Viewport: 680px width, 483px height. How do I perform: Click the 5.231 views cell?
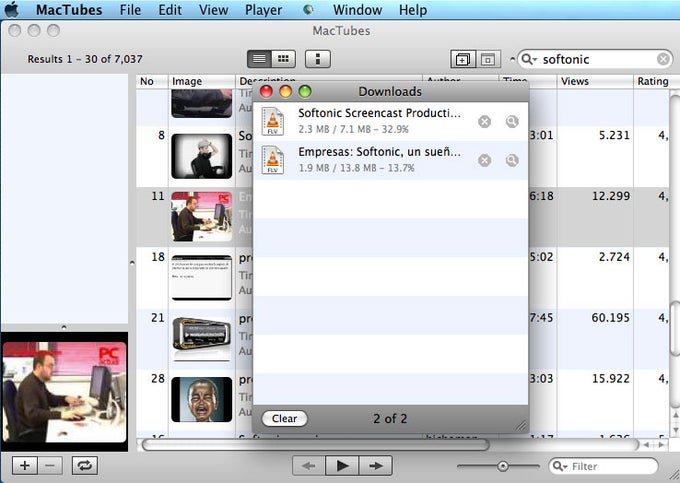[614, 135]
